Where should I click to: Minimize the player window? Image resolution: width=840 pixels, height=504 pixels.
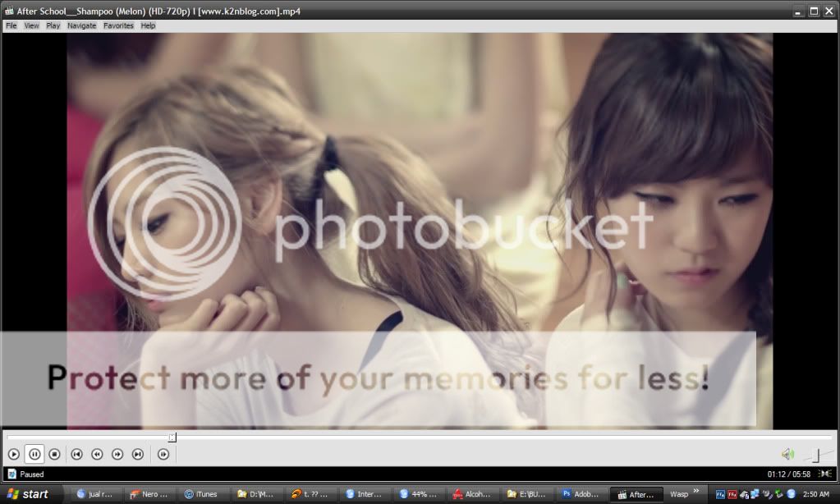(x=798, y=11)
